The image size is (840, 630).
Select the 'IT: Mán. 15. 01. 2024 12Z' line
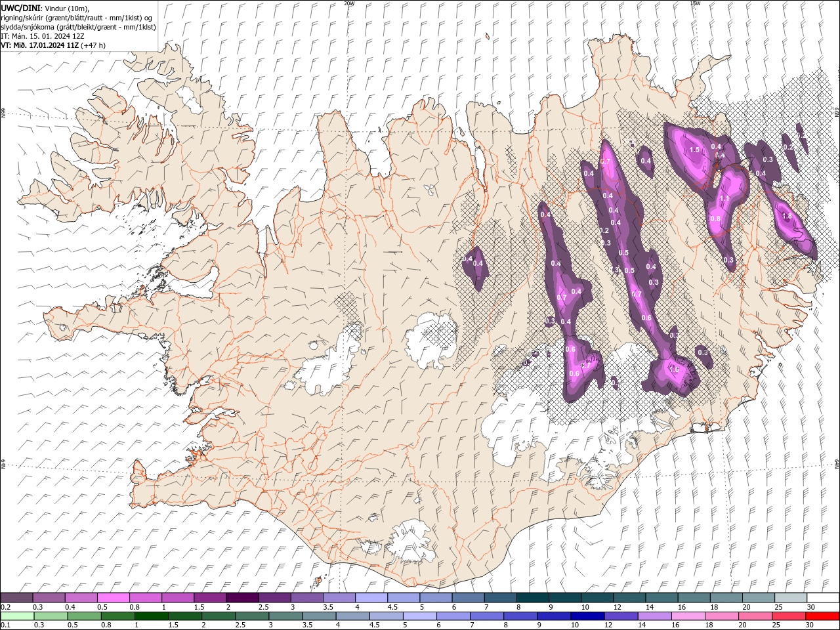[42, 36]
